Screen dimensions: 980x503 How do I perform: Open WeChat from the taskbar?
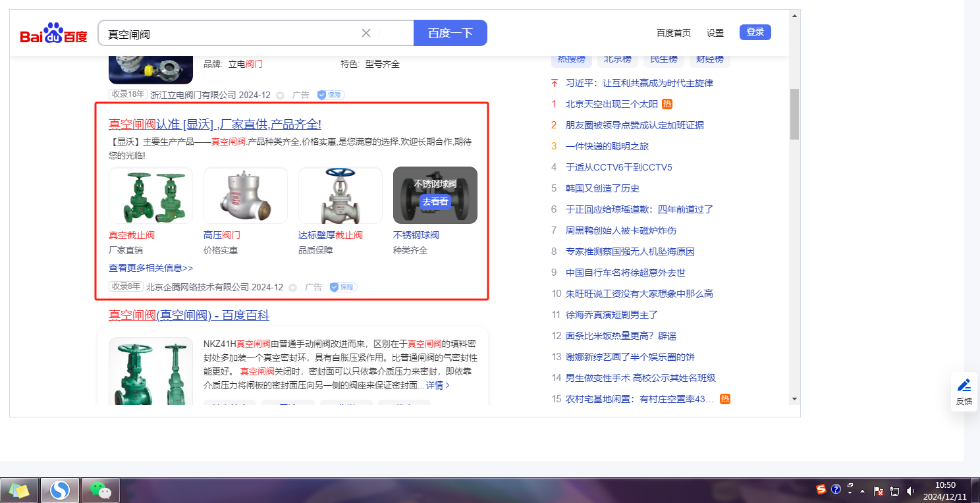(x=100, y=490)
